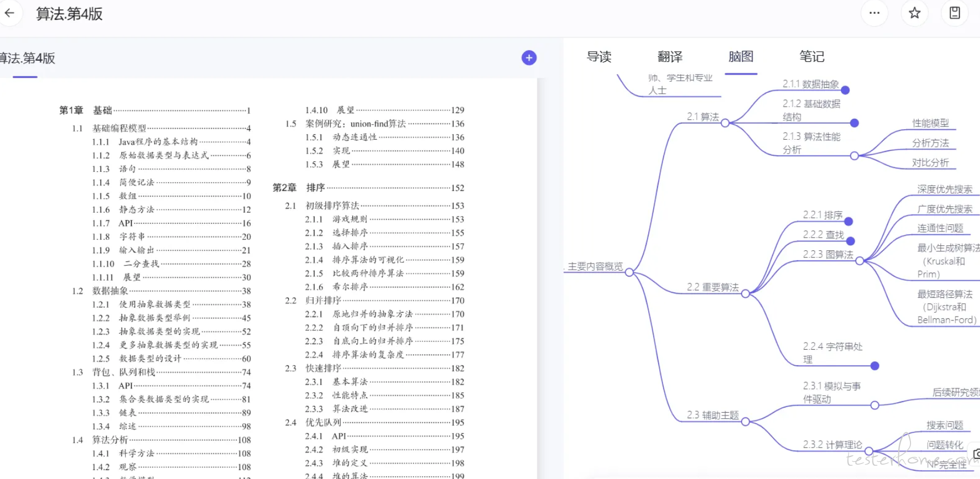Image resolution: width=980 pixels, height=479 pixels.
Task: Click the 1.1.10 二分查找 entry
Action: [172, 264]
